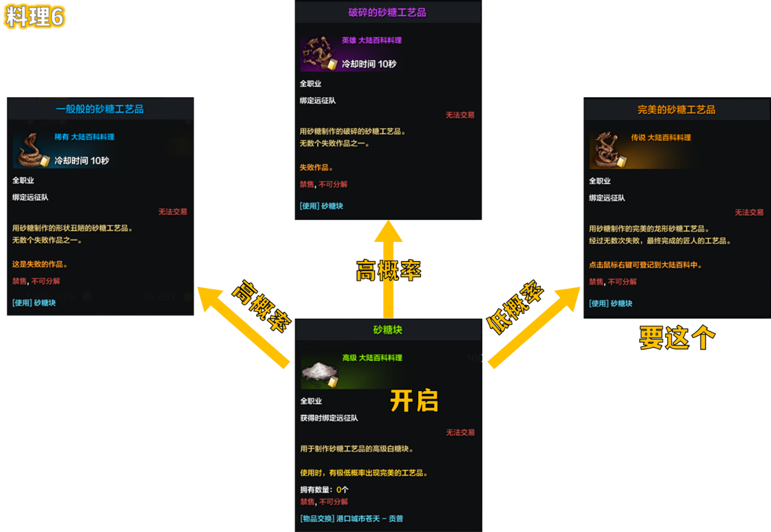This screenshot has width=771, height=532.
Task: Click [使用] 砂糖块 in ordinary craft tooltip
Action: (34, 303)
